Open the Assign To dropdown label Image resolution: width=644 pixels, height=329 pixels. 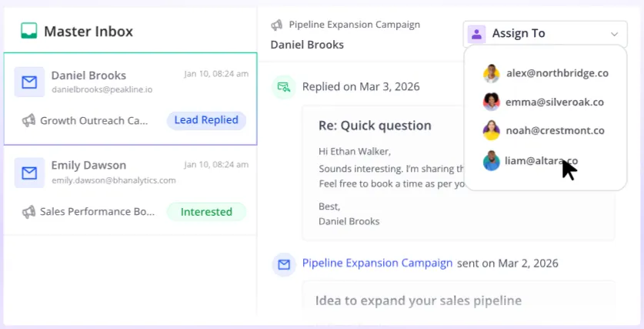(519, 33)
